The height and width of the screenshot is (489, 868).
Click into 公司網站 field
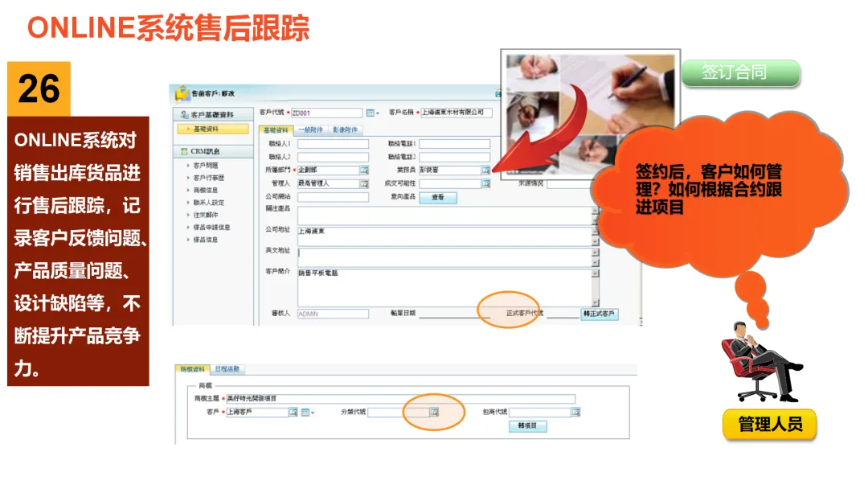[334, 197]
